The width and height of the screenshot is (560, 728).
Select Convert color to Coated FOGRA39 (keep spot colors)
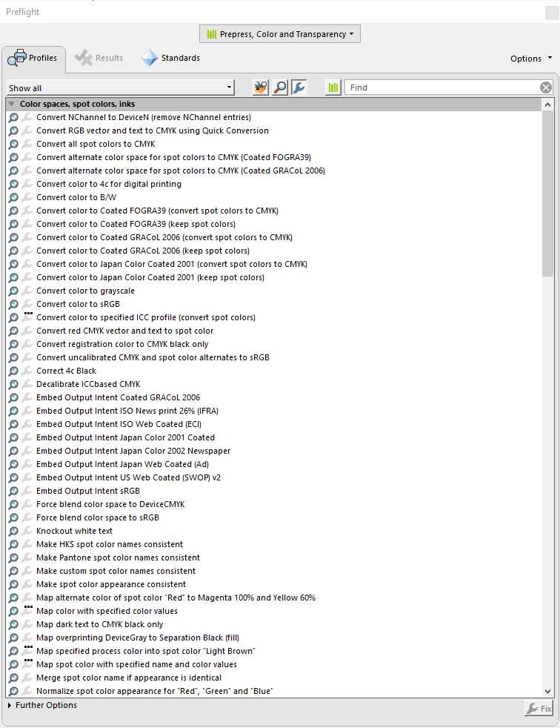click(x=136, y=224)
